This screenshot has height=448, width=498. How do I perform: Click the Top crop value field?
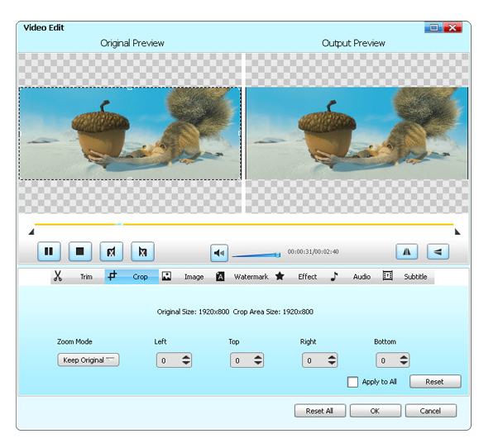click(x=242, y=360)
